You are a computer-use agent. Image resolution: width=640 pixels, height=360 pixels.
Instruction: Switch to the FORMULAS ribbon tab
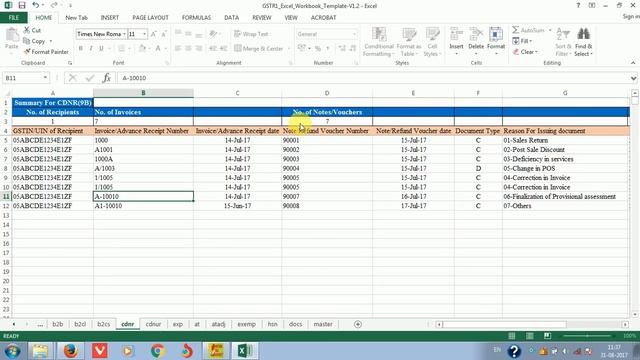pos(196,18)
